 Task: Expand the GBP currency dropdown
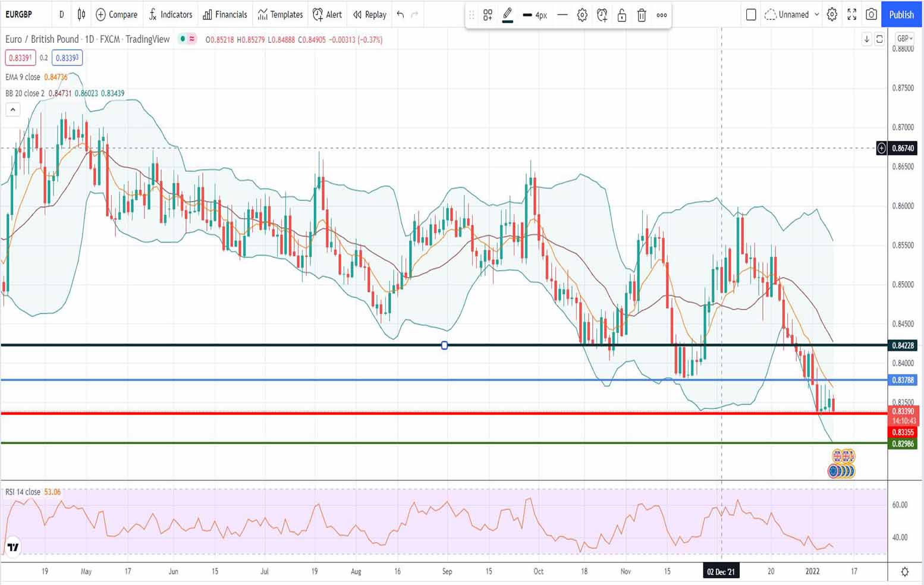(904, 39)
